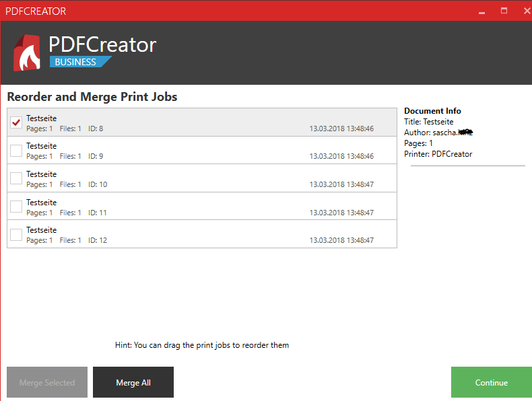Click the drag-to-reorder hint text

click(x=202, y=345)
